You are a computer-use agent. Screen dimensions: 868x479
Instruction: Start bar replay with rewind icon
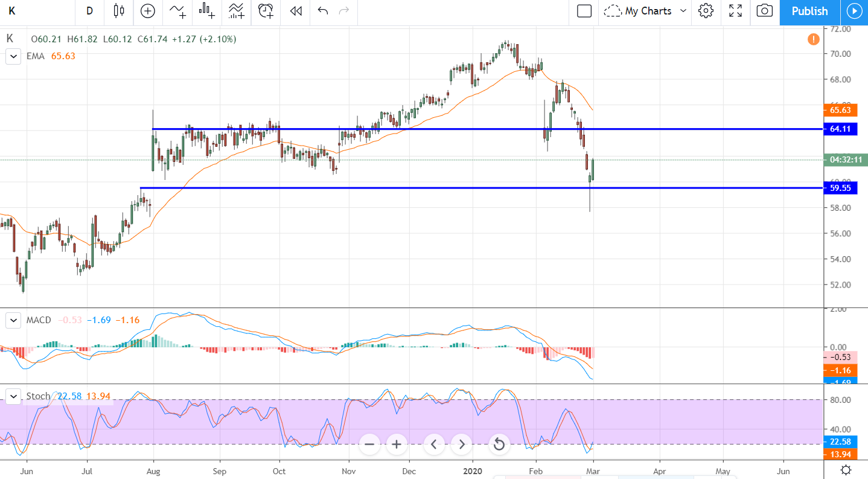pos(295,11)
